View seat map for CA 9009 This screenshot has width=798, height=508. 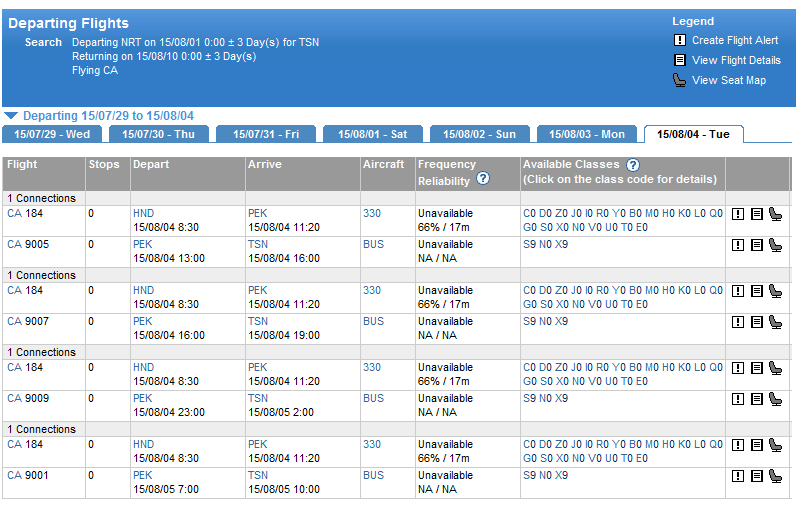pos(776,399)
